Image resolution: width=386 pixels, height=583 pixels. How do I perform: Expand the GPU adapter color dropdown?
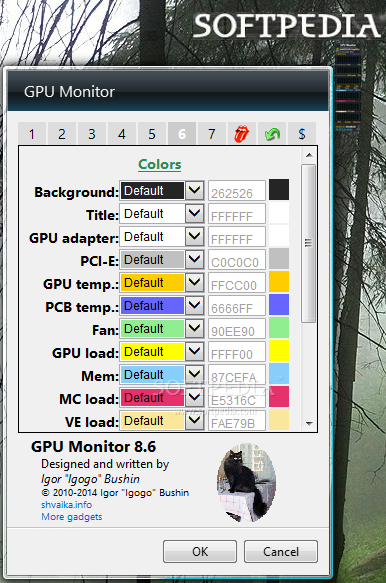194,236
